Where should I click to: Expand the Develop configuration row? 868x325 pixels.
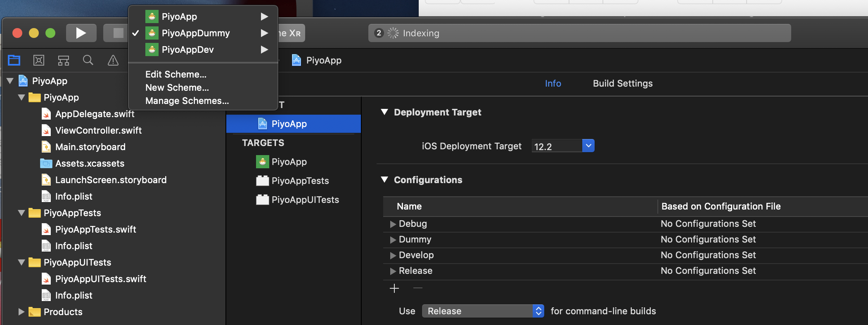(393, 255)
